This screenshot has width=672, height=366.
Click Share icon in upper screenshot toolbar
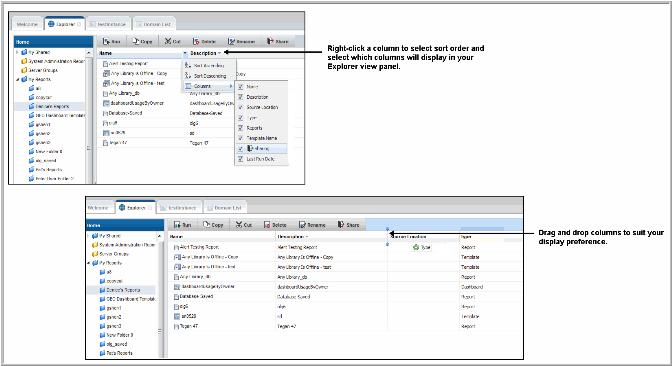point(270,41)
